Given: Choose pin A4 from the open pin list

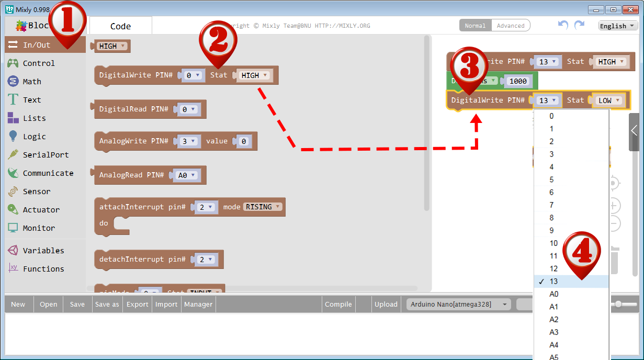Looking at the screenshot, I should click(571, 345).
